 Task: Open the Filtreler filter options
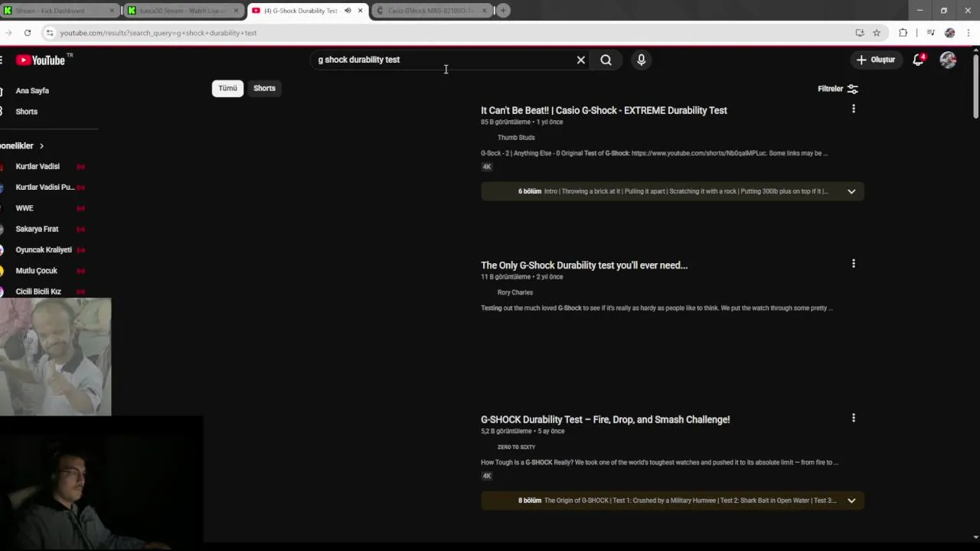838,89
